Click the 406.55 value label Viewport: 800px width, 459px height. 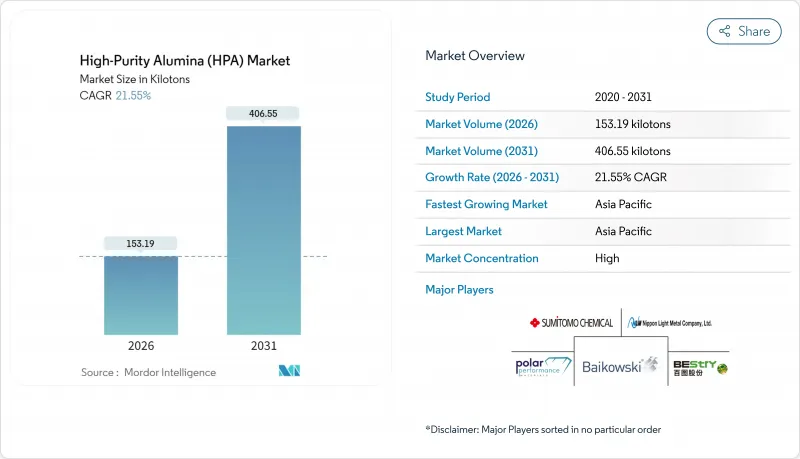[x=265, y=114]
